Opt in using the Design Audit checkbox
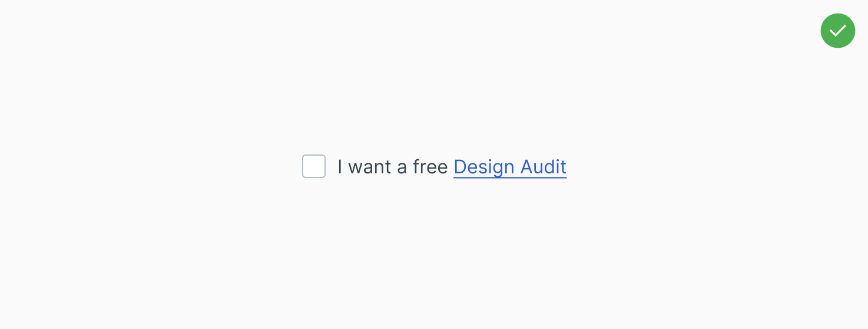This screenshot has height=329, width=868. (x=314, y=166)
